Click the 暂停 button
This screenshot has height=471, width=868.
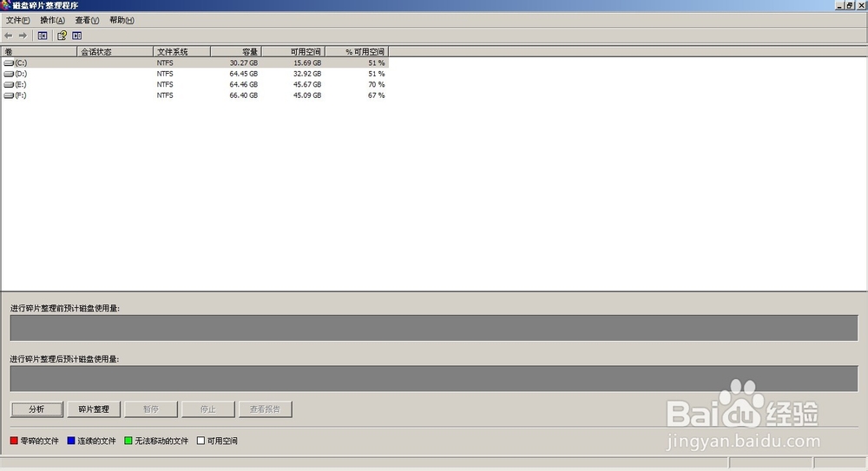(150, 409)
